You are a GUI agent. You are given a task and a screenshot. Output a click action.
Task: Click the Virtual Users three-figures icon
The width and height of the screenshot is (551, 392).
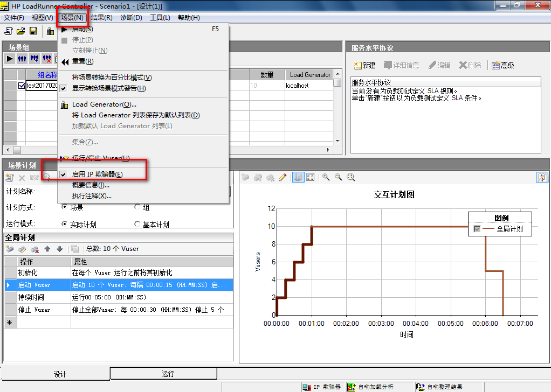coord(22,59)
